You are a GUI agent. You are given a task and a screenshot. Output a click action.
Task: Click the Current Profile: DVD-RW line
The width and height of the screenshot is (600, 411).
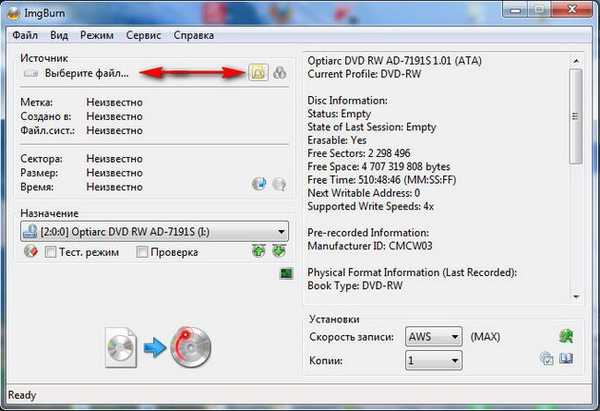(x=364, y=74)
